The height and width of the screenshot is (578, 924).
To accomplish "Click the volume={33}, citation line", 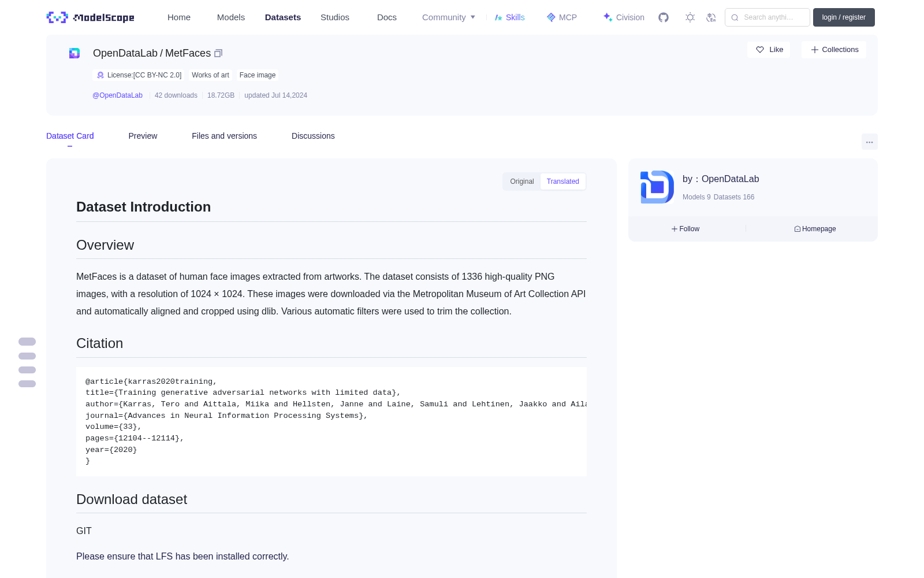I will click(114, 427).
